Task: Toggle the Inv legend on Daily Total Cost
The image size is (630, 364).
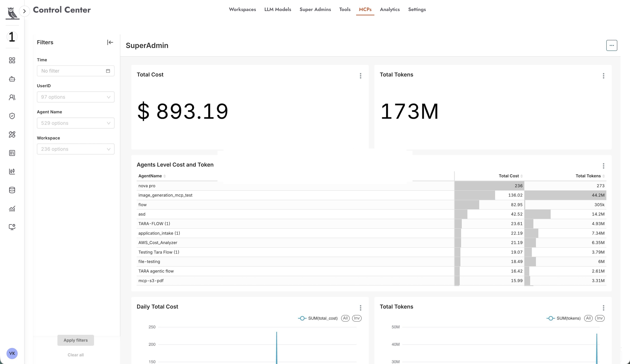Action: tap(357, 318)
